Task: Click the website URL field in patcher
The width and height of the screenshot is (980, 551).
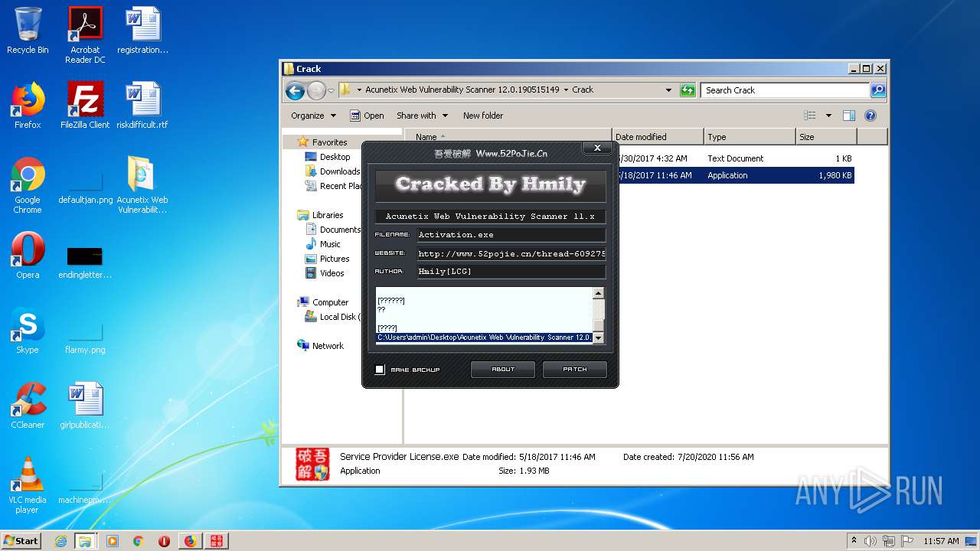Action: 511,253
